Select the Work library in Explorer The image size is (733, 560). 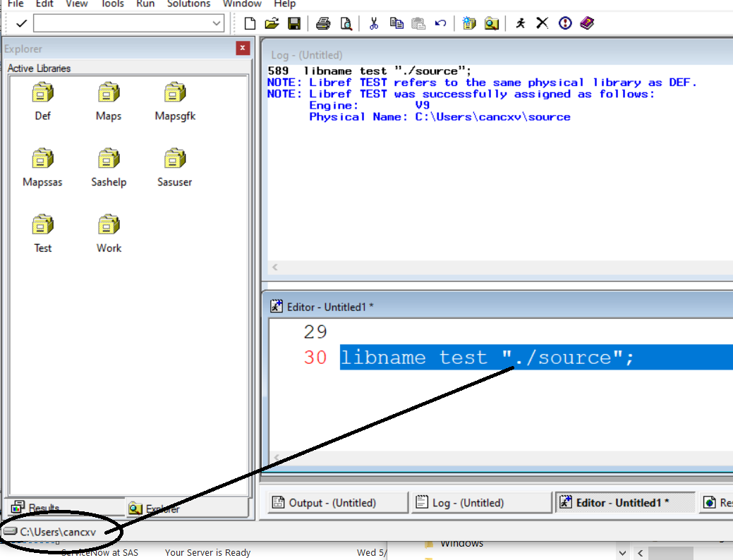point(109,233)
